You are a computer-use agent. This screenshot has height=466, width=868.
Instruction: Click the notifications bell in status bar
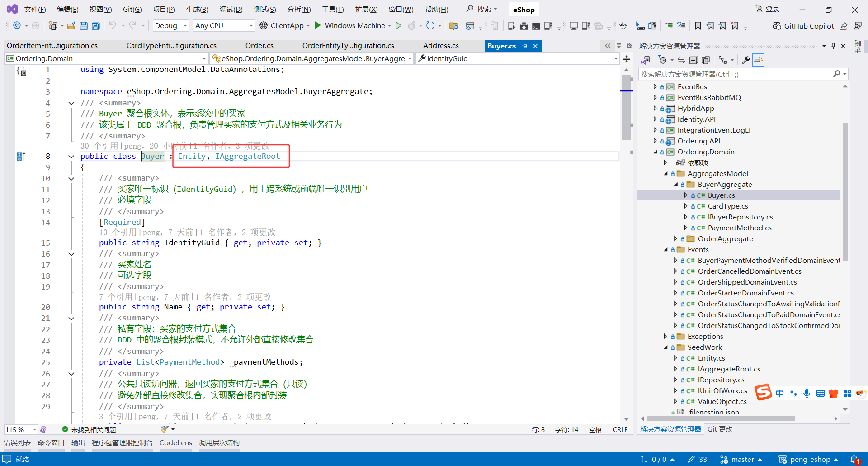point(854,459)
